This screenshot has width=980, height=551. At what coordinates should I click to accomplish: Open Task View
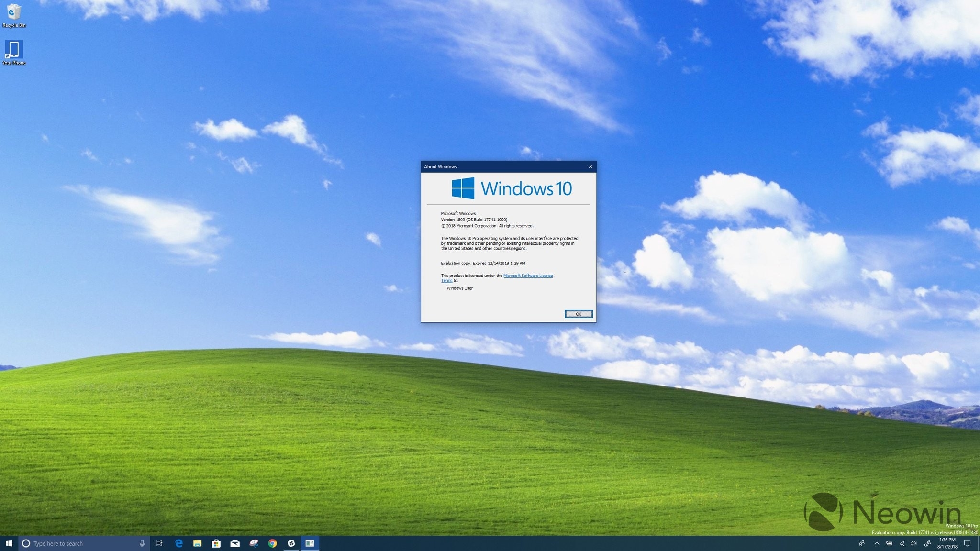point(159,543)
